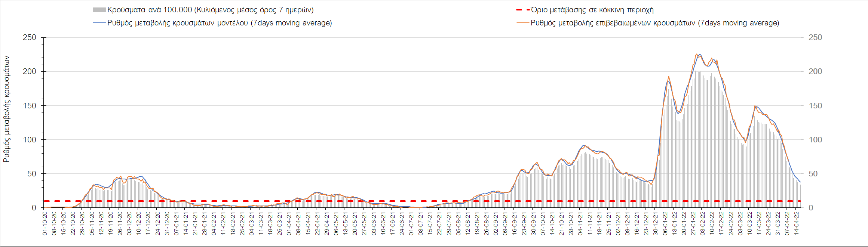Click the date label 26-11-20

(x=120, y=223)
